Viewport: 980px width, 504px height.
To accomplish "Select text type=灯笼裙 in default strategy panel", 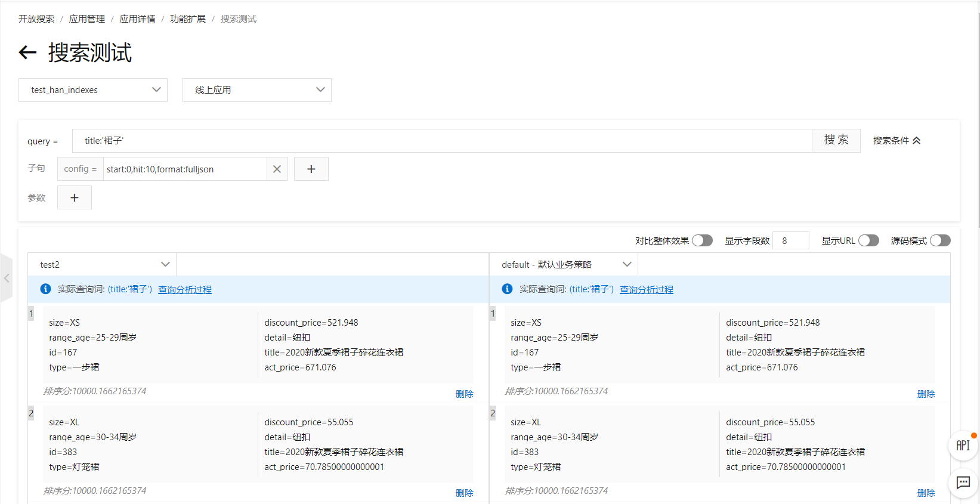I will coord(536,467).
